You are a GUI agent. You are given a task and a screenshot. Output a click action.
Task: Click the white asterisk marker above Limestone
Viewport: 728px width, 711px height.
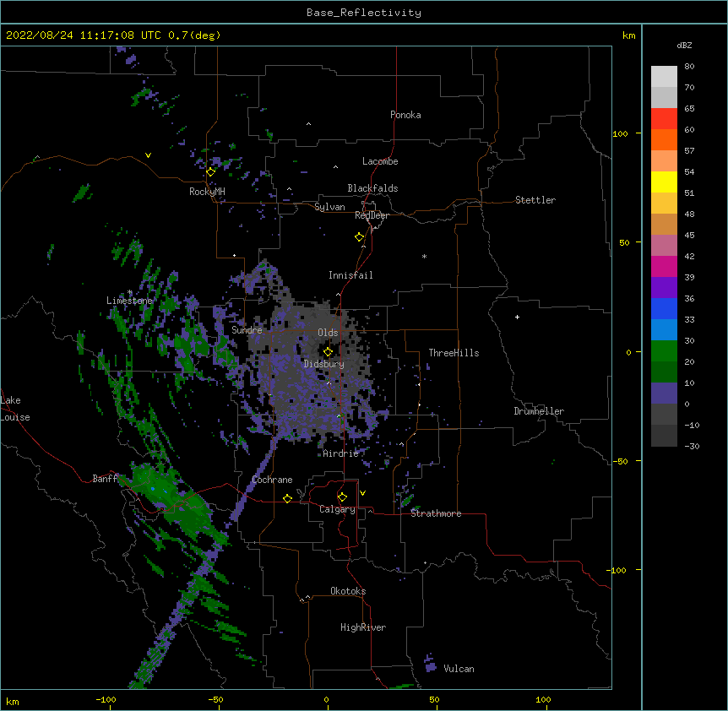(x=130, y=292)
